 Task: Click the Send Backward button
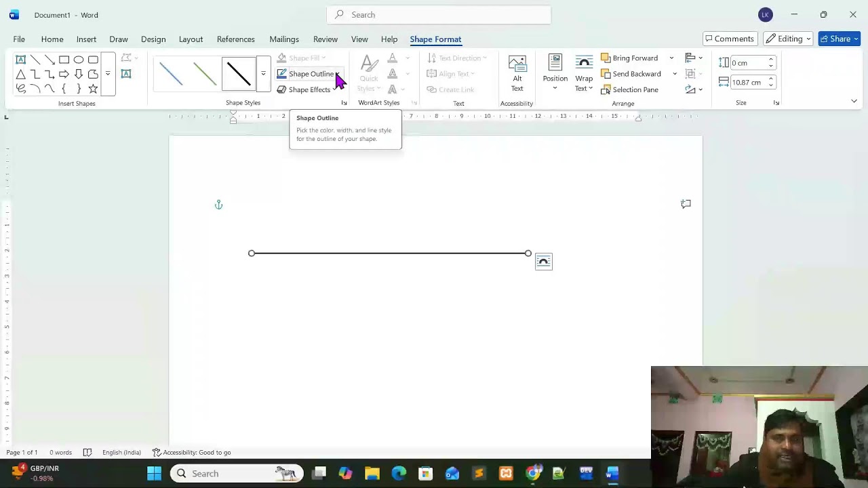[631, 74]
